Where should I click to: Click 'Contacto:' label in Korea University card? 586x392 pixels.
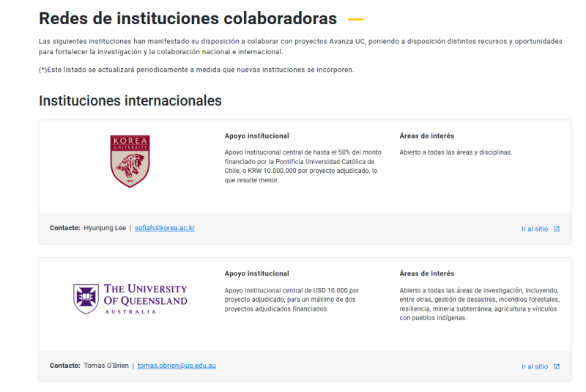[65, 228]
